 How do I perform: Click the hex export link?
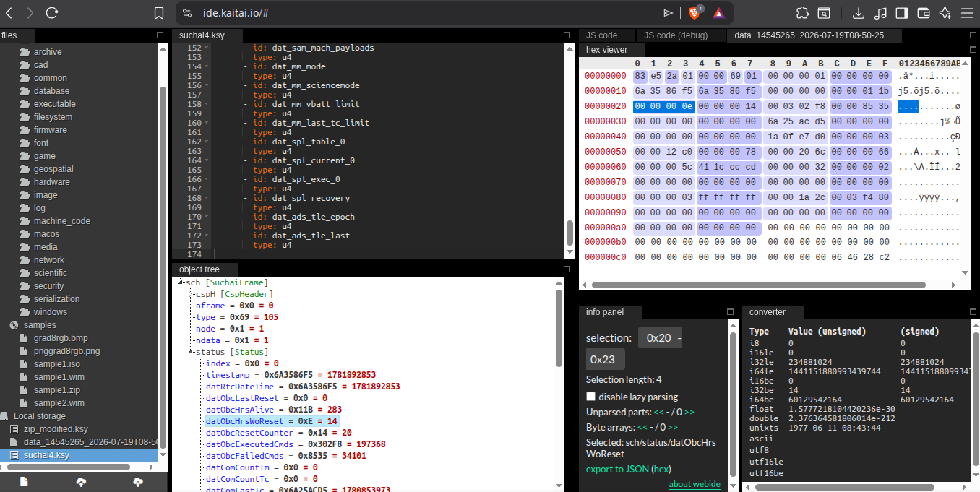pos(661,470)
